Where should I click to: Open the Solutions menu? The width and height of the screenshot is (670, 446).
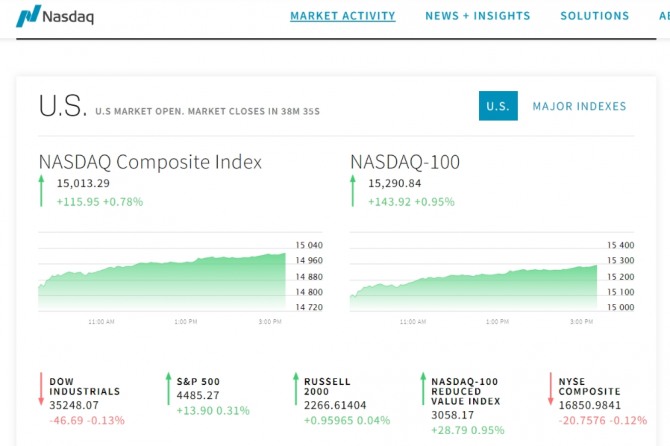click(x=595, y=16)
